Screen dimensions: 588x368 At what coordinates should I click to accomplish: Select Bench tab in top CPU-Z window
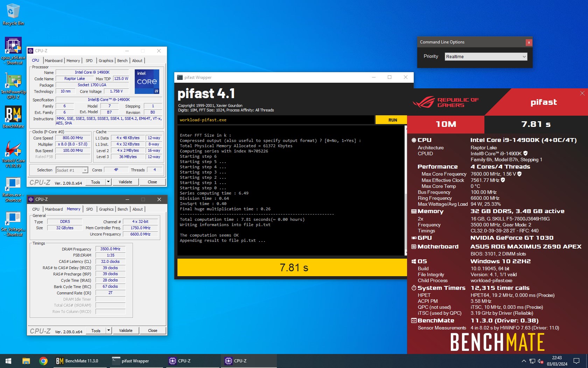(122, 61)
